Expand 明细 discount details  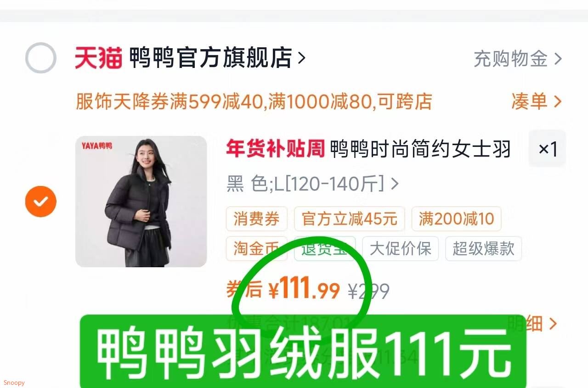pos(531,323)
